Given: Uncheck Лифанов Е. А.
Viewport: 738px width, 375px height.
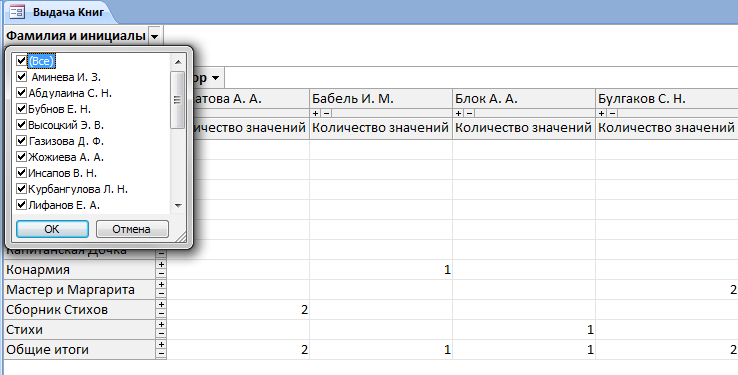Looking at the screenshot, I should (x=21, y=205).
